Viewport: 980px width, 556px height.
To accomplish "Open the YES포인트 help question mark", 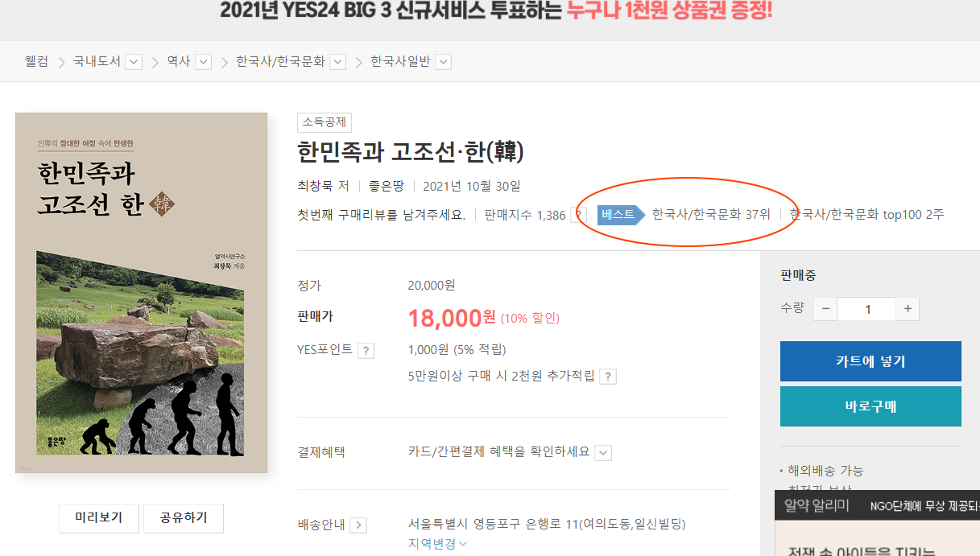I will tap(366, 351).
